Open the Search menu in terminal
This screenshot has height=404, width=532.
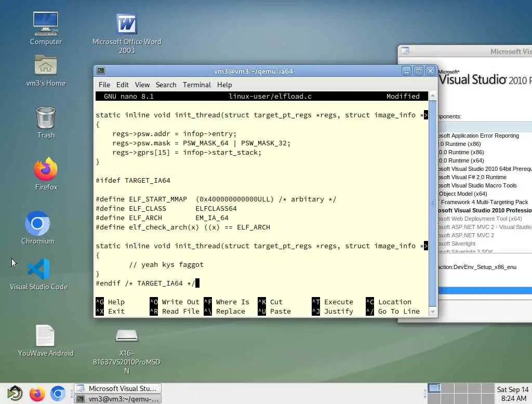pyautogui.click(x=166, y=85)
